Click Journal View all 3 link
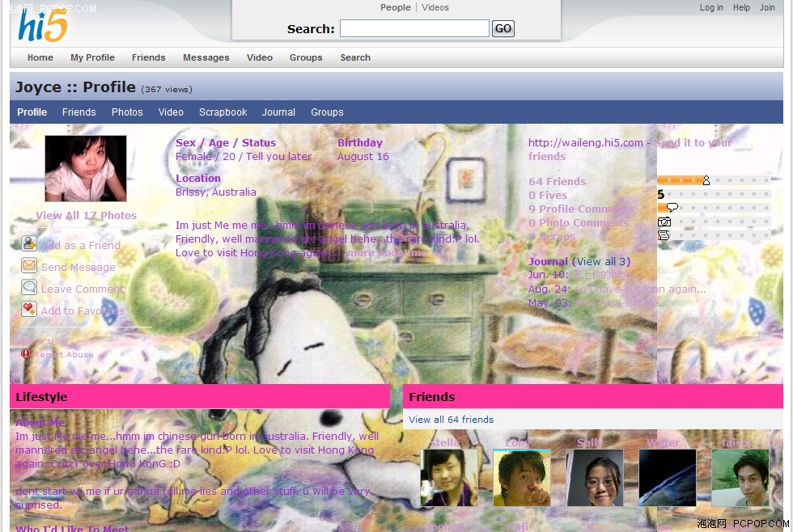This screenshot has width=793, height=532. (600, 261)
